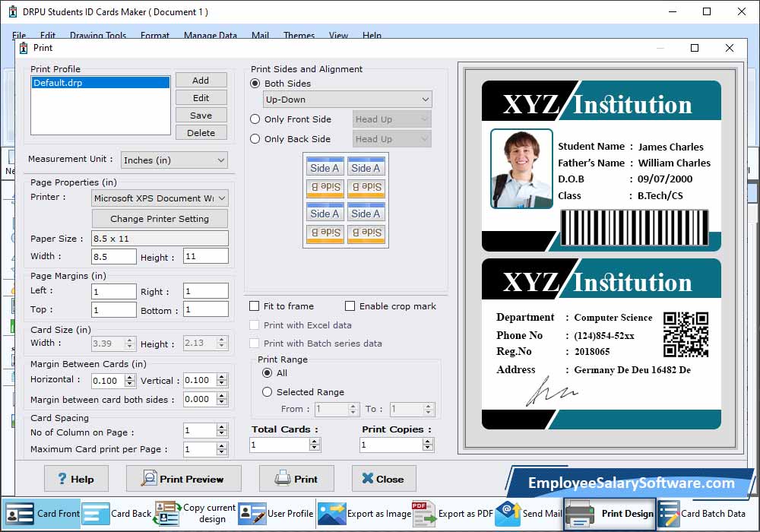Toggle Print with Excel data checkbox
The image size is (760, 532).
click(x=254, y=325)
